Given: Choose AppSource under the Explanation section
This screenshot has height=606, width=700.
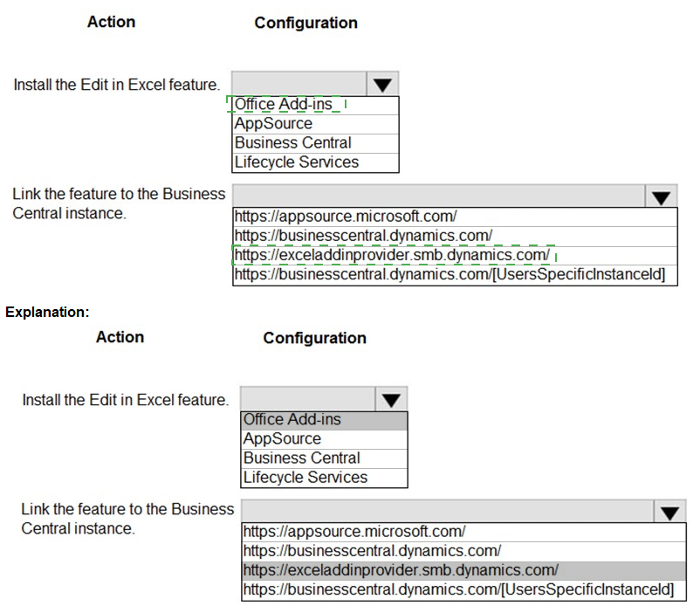Looking at the screenshot, I should tap(283, 439).
